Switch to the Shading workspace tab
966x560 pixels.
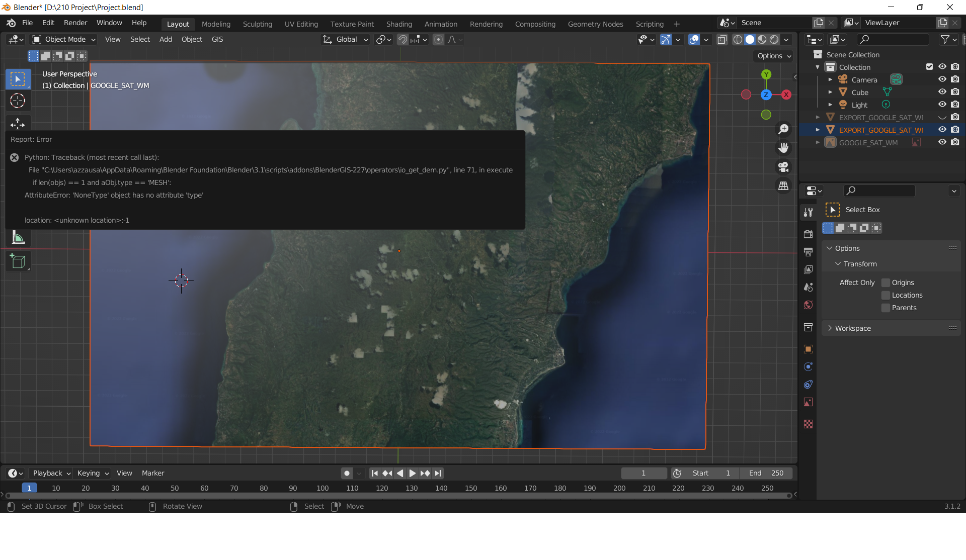click(399, 24)
